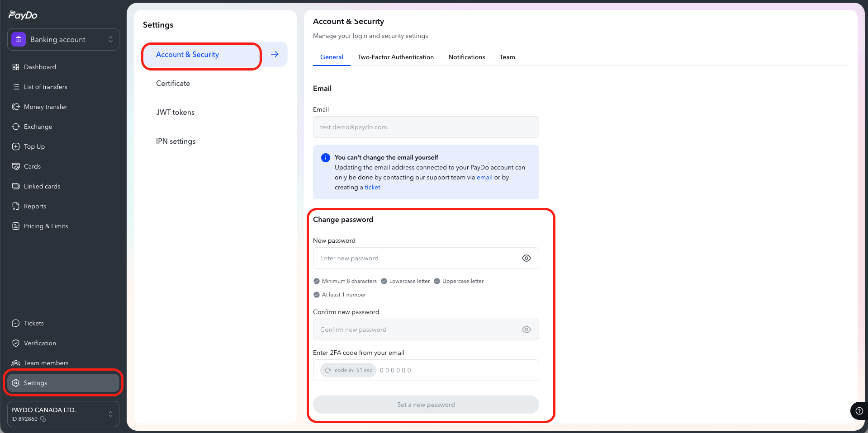Click the Top Up plus icon

16,146
